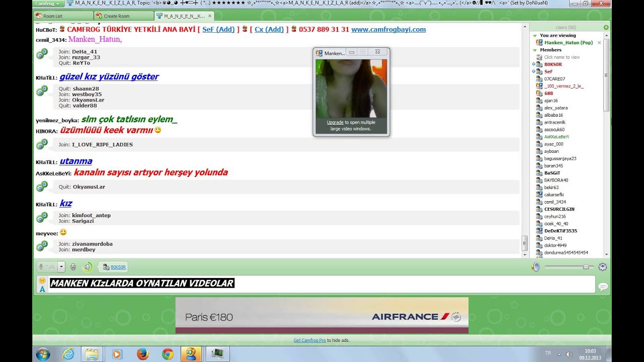The height and width of the screenshot is (362, 644).
Task: Stop viewing Manken_Hatun with the X
Action: point(599,43)
